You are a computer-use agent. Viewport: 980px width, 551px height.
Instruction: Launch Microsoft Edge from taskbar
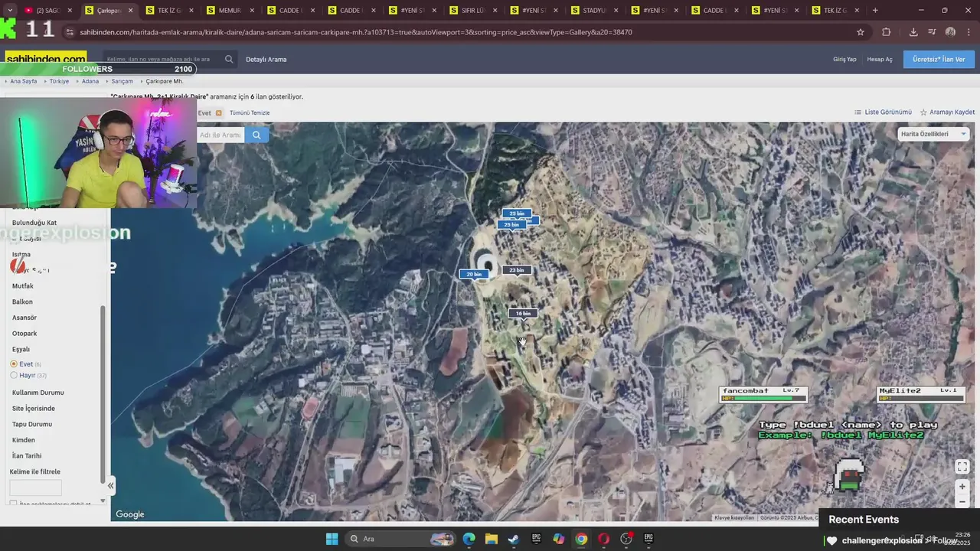point(469,539)
